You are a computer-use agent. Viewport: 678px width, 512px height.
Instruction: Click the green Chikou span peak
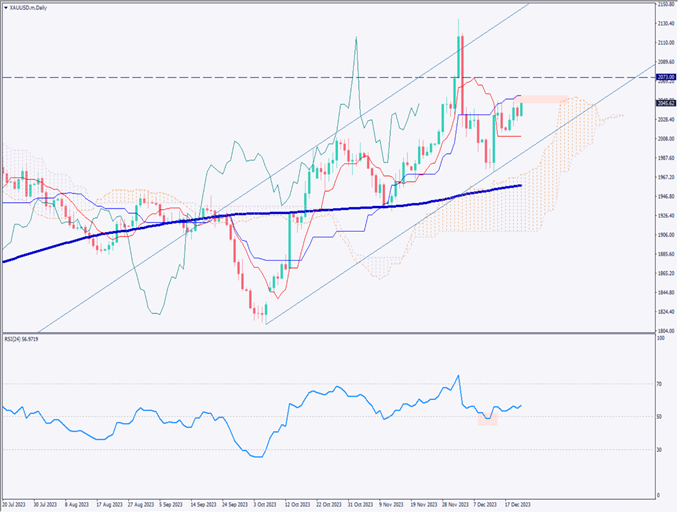click(x=356, y=38)
